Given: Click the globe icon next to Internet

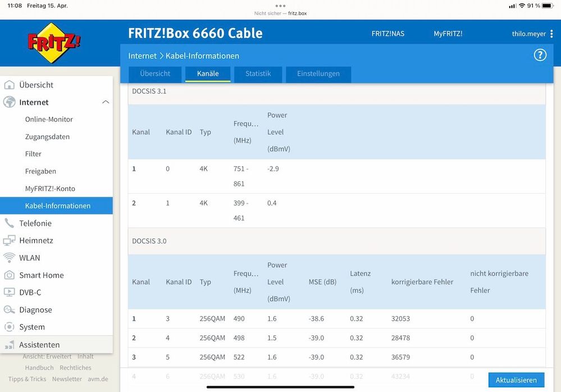Looking at the screenshot, I should 10,102.
